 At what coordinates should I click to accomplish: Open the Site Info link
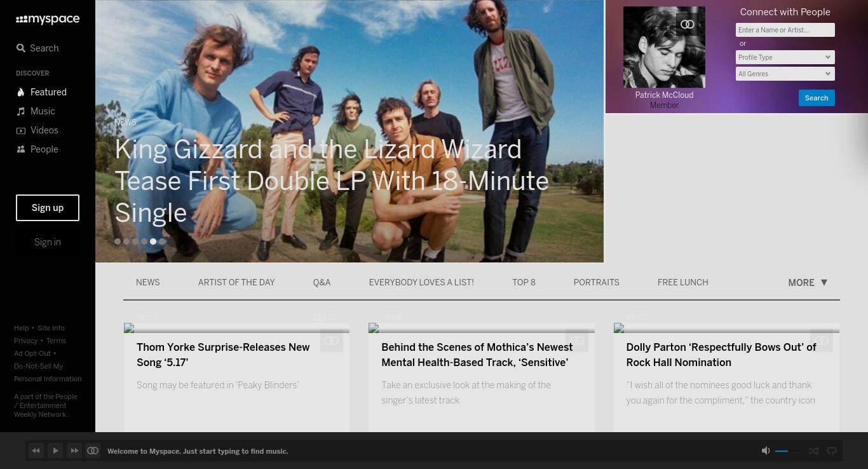click(x=51, y=328)
